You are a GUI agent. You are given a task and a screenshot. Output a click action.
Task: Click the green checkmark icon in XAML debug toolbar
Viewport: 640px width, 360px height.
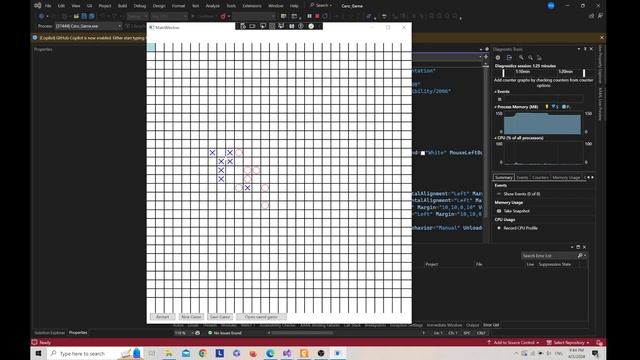coord(311,26)
